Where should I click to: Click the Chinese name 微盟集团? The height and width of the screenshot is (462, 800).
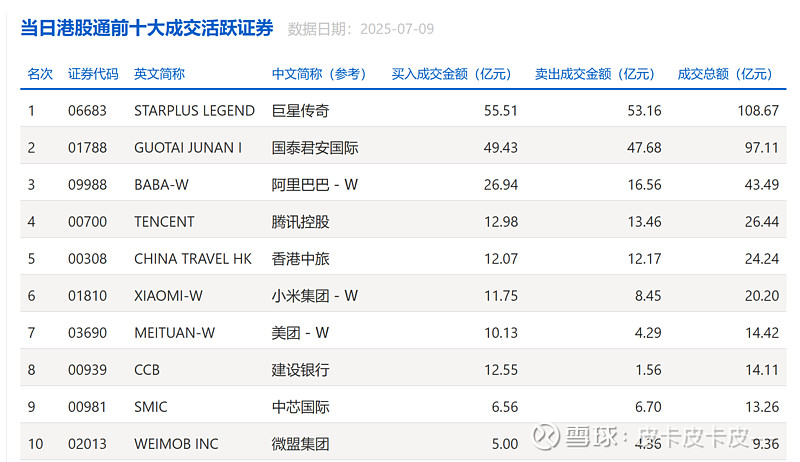pos(301,444)
